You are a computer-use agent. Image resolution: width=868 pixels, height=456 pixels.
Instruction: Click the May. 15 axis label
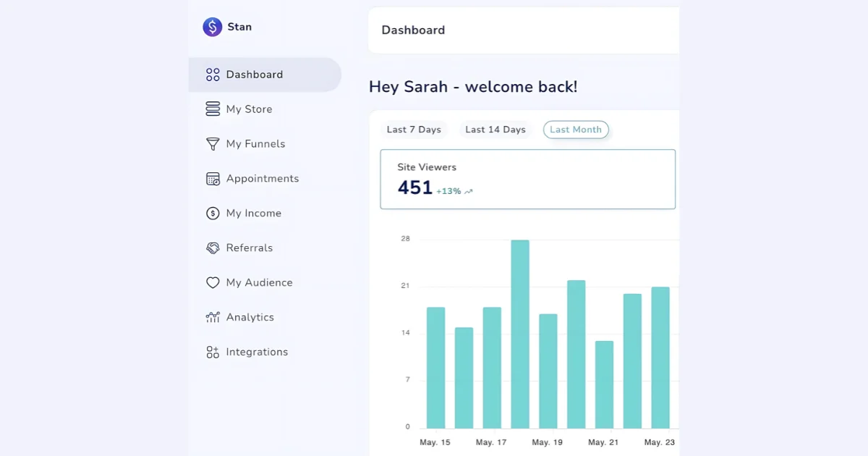coord(435,442)
